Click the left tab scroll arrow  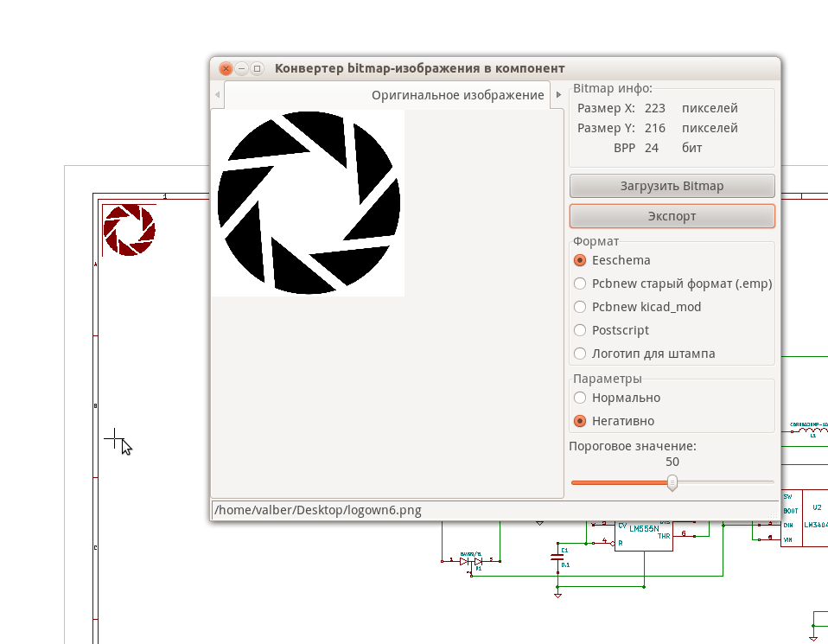coord(218,94)
